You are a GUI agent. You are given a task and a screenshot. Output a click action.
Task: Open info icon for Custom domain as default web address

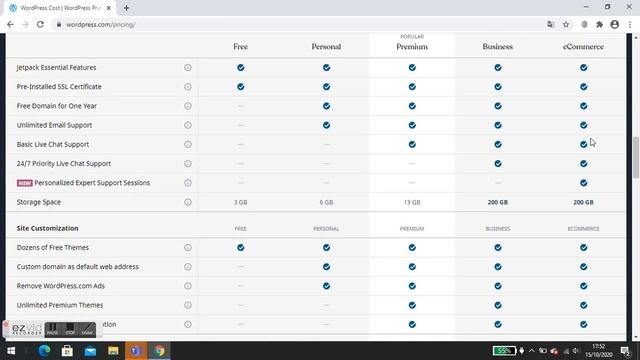coord(188,267)
